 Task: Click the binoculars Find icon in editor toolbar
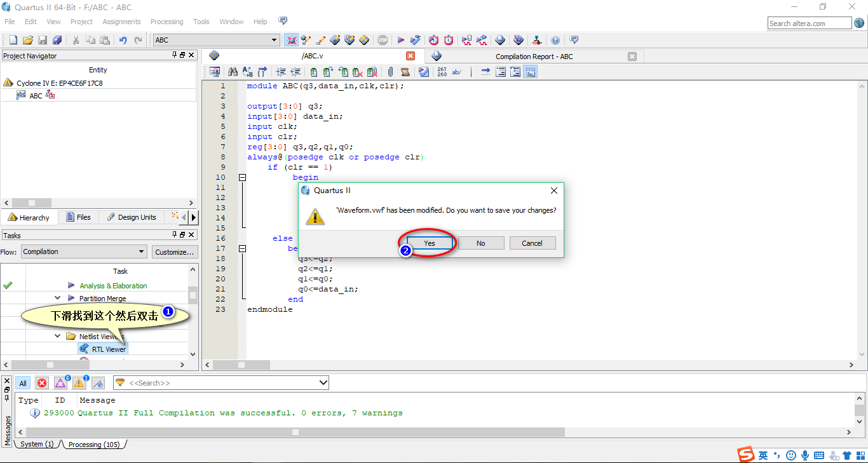pos(233,72)
